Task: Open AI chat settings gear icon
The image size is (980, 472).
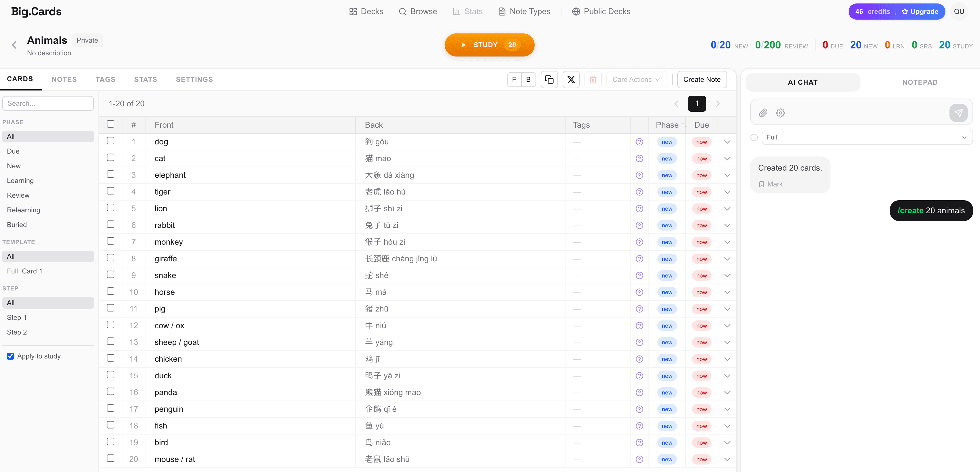Action: click(x=780, y=113)
